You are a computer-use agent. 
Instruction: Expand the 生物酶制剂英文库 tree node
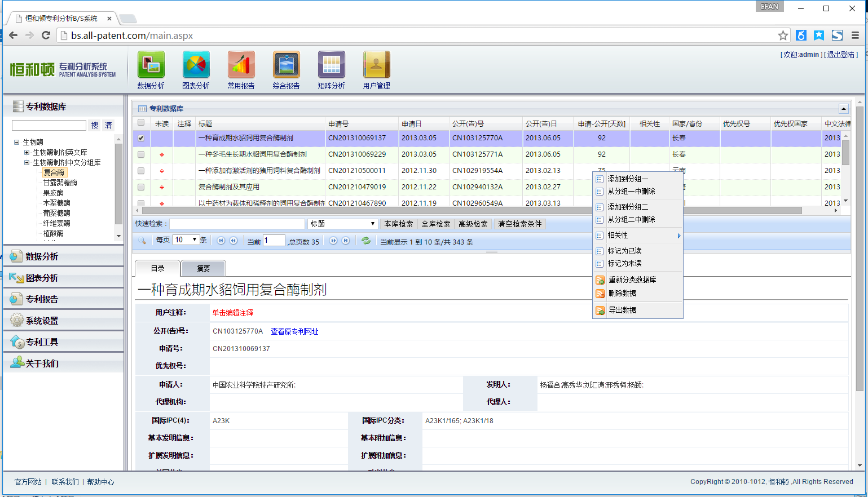tap(27, 152)
